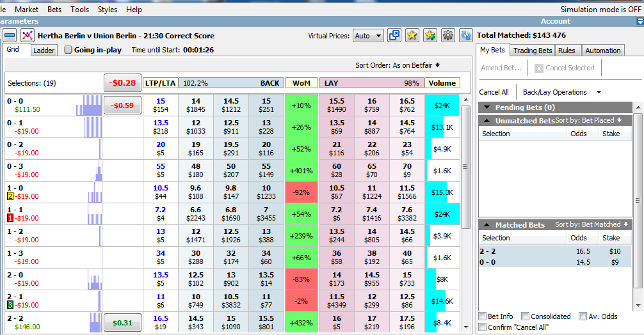The height and width of the screenshot is (335, 644).
Task: Click the -$0.59 button in row 0 - 0
Action: [x=122, y=105]
